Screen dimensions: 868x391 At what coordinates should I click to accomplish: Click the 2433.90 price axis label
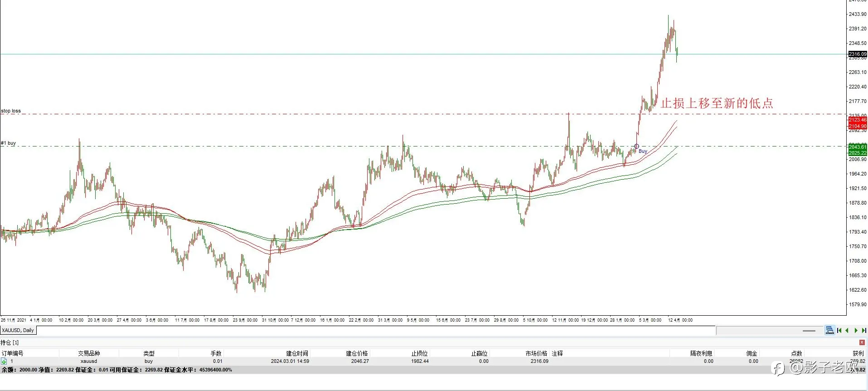pyautogui.click(x=858, y=14)
